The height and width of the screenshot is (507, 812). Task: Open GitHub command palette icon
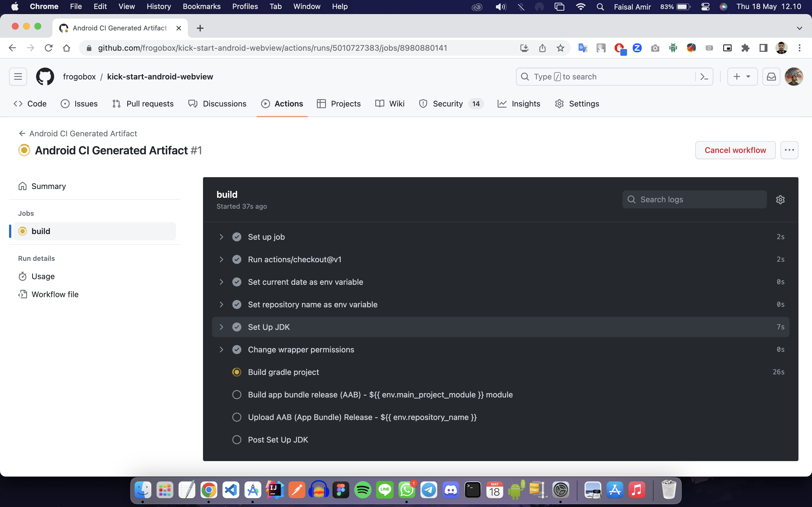704,77
